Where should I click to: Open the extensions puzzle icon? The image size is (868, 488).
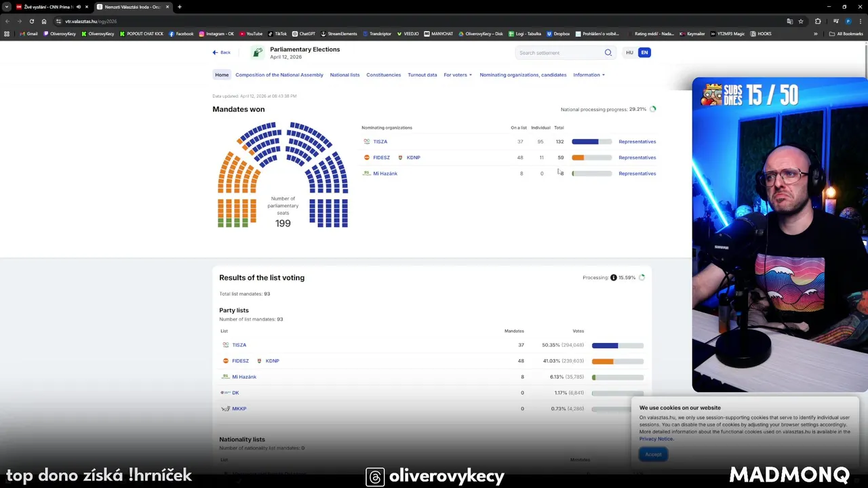coord(818,21)
